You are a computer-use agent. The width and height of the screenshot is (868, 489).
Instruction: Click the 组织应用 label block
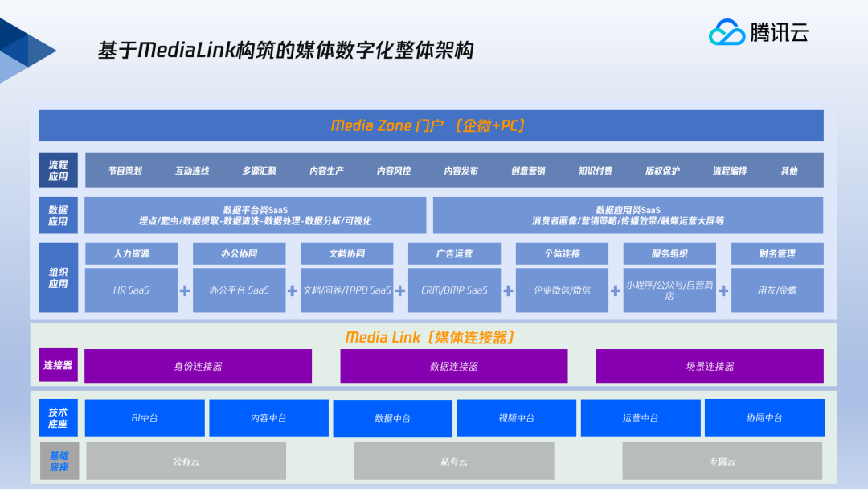(x=58, y=277)
